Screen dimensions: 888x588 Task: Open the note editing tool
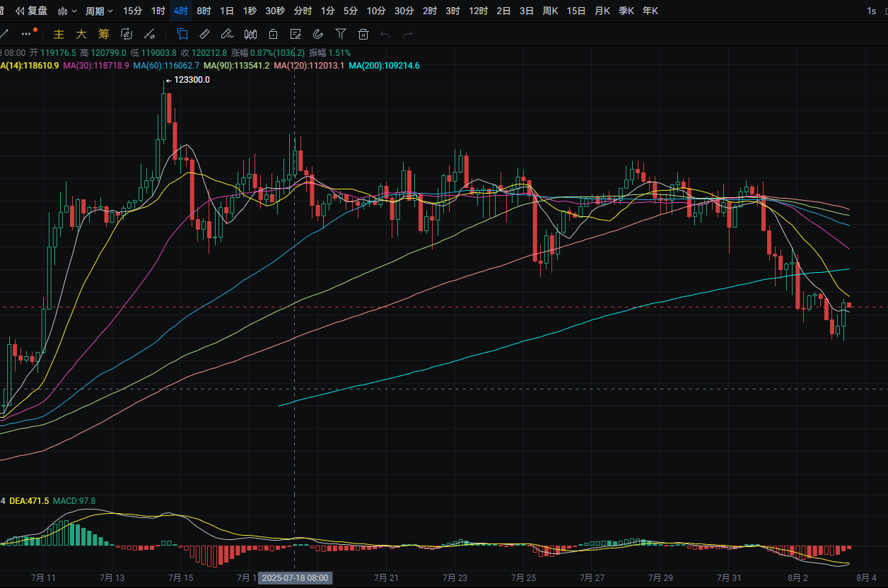point(296,33)
